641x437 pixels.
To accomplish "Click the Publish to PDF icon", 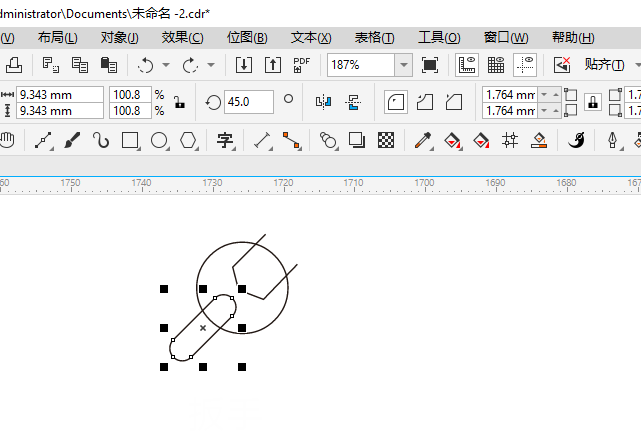I will coord(302,65).
